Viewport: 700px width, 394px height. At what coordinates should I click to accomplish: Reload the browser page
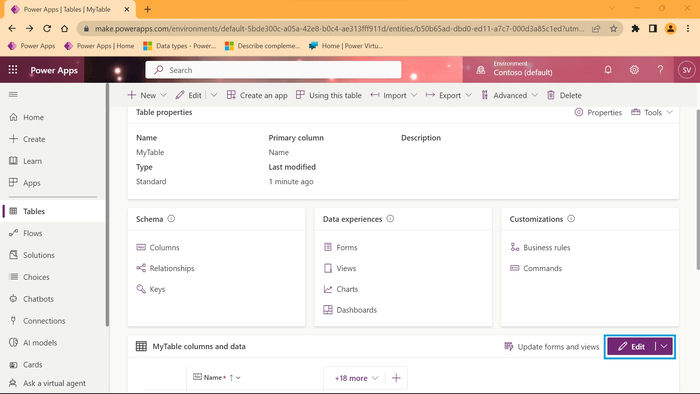coord(47,29)
